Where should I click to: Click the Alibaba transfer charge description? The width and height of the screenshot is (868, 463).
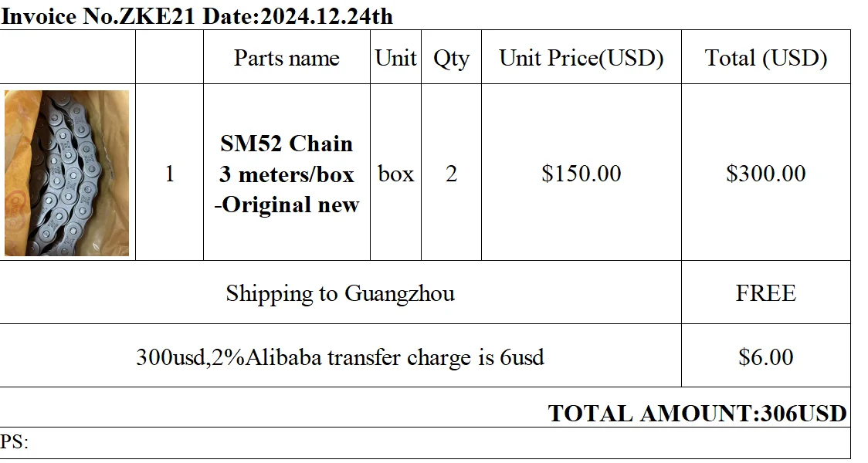point(340,357)
